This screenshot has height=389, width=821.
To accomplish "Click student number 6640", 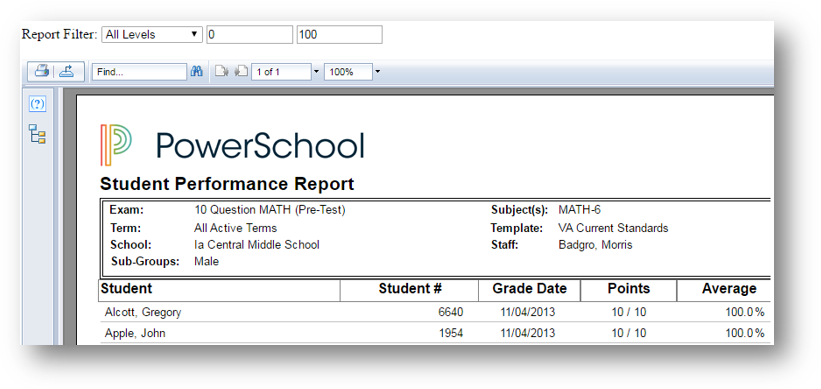I will point(451,313).
